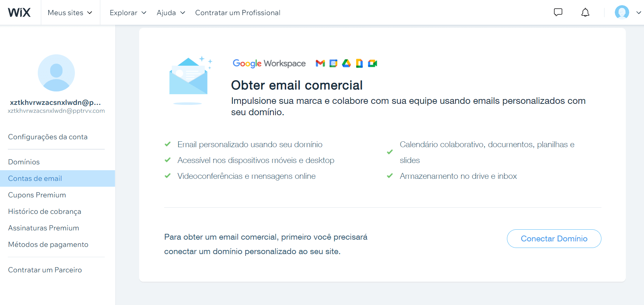Click the full email address under profile

[x=56, y=111]
